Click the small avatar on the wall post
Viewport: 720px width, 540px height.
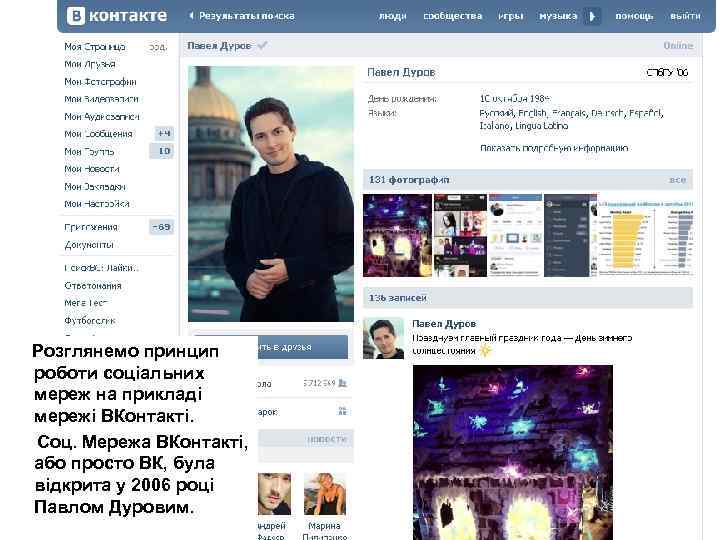pos(383,338)
